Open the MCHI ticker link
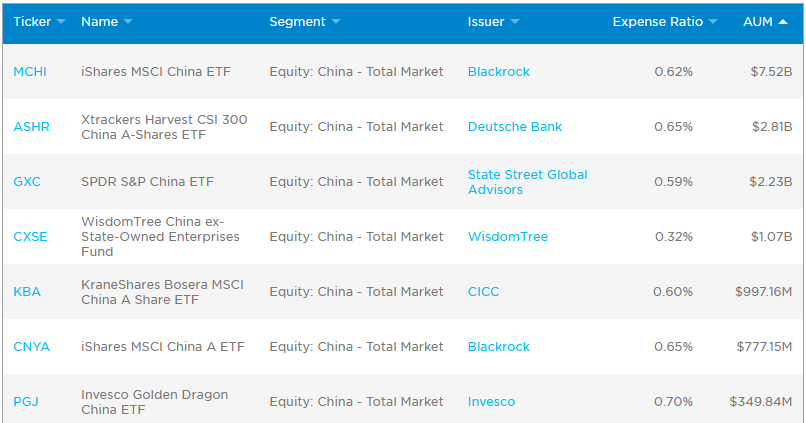This screenshot has height=423, width=806. (x=30, y=72)
